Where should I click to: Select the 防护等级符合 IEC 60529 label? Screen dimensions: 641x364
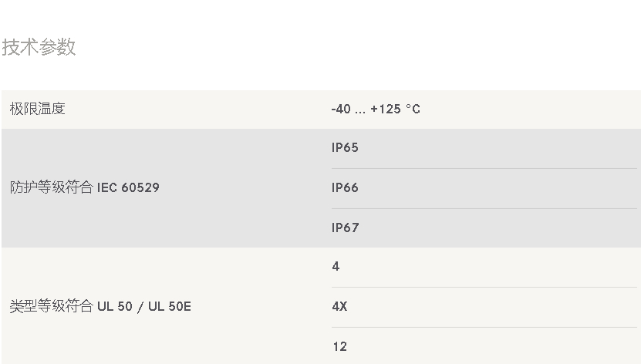(x=85, y=187)
